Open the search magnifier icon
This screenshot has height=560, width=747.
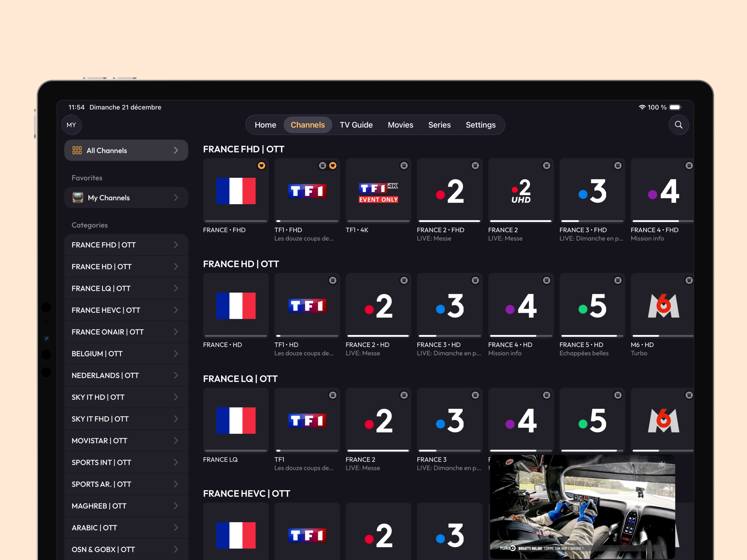click(x=678, y=125)
